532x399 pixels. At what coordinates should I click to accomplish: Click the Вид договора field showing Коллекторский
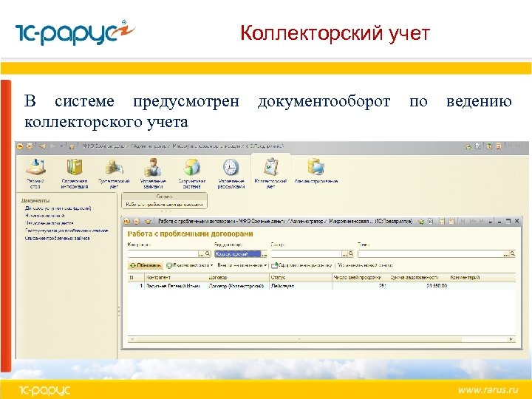[238, 253]
